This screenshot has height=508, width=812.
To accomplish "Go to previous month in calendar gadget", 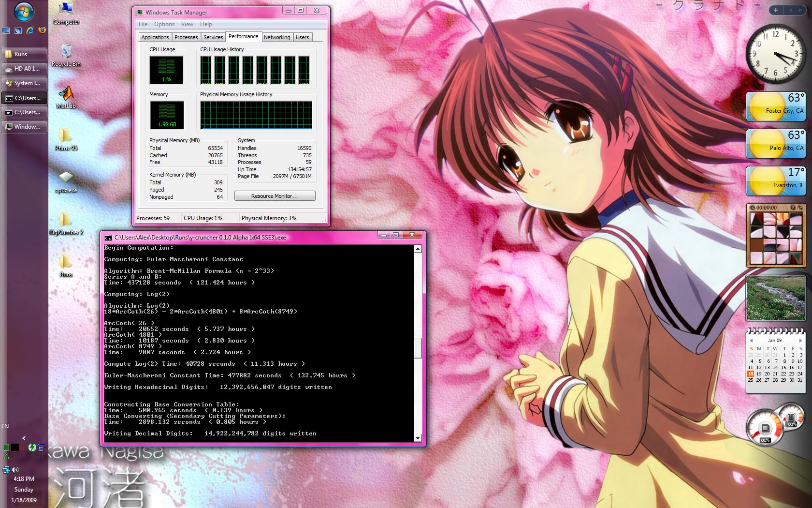I will [751, 341].
